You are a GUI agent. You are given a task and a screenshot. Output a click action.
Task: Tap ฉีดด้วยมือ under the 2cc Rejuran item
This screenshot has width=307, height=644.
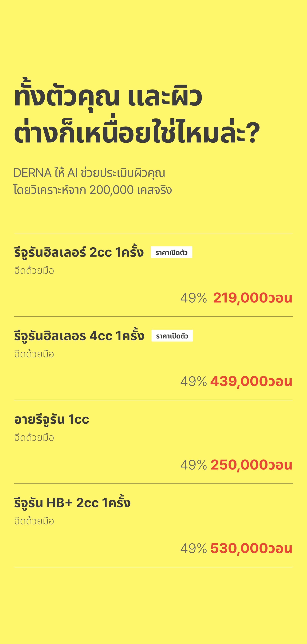pos(34,271)
